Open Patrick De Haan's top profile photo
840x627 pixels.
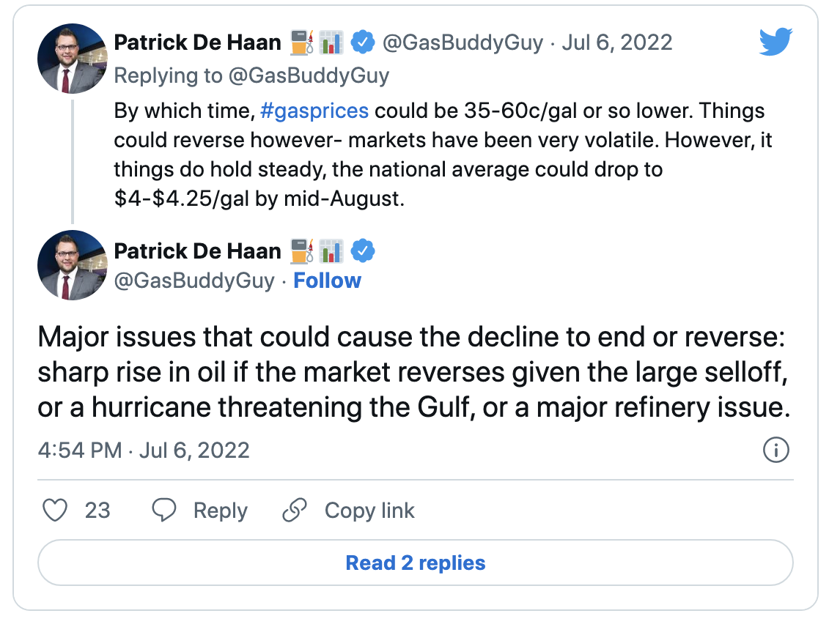[73, 59]
